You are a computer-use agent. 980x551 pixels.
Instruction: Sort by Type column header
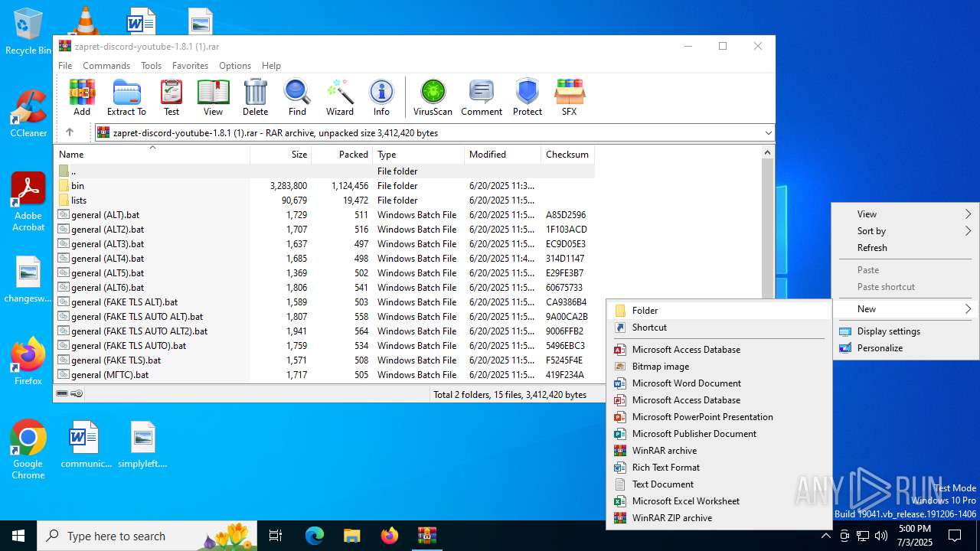point(419,155)
